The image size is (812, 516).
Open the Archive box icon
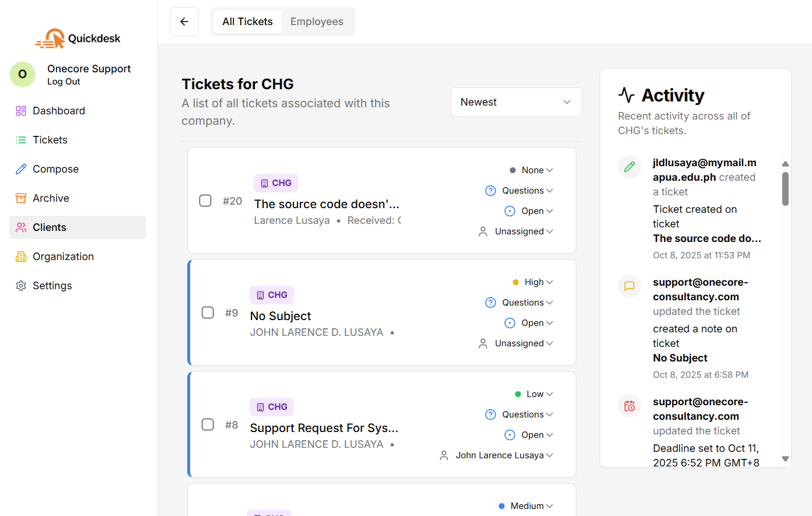pyautogui.click(x=21, y=198)
